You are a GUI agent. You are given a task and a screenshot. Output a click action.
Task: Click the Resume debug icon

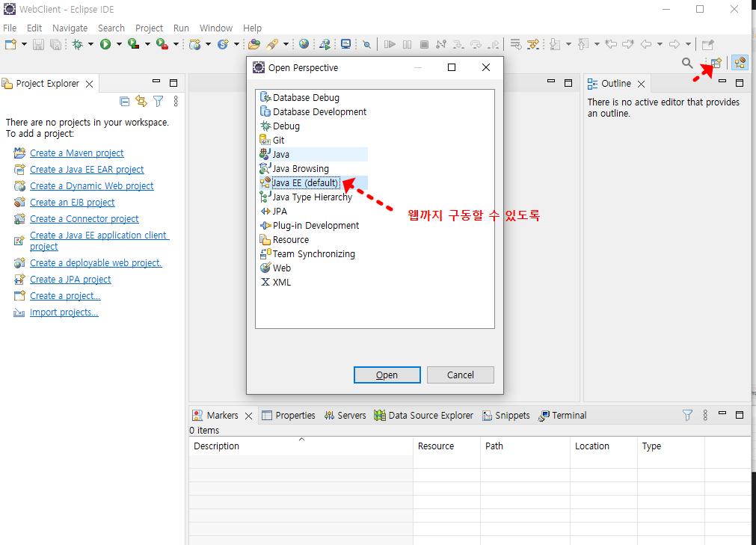[390, 44]
